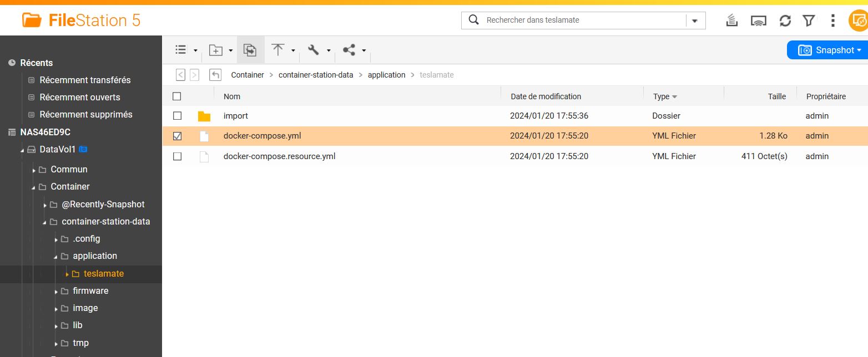This screenshot has height=357, width=868.
Task: Open the view mode list icon
Action: click(x=180, y=50)
